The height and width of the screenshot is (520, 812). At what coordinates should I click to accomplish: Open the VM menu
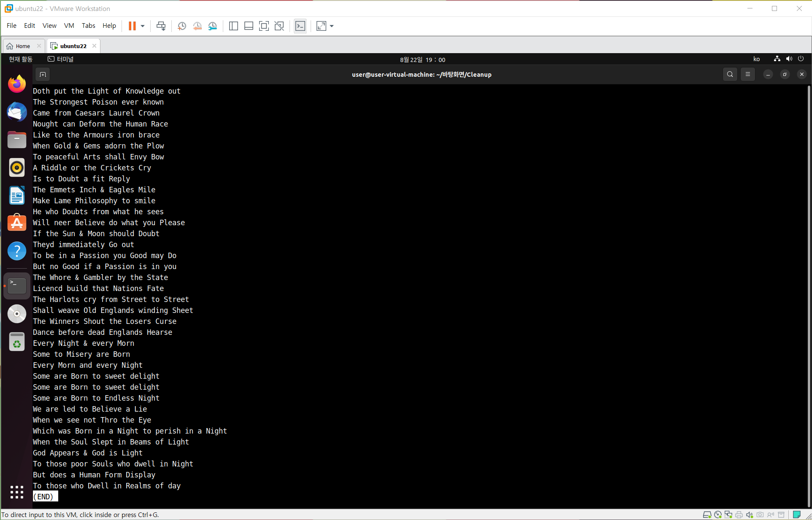[x=69, y=26]
